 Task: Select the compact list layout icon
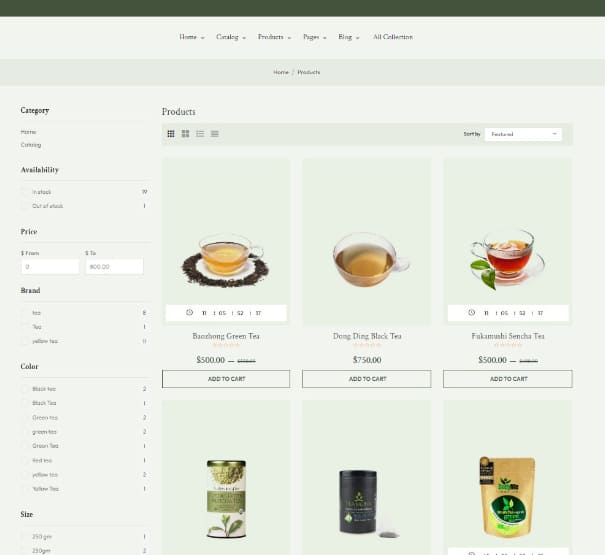(215, 133)
